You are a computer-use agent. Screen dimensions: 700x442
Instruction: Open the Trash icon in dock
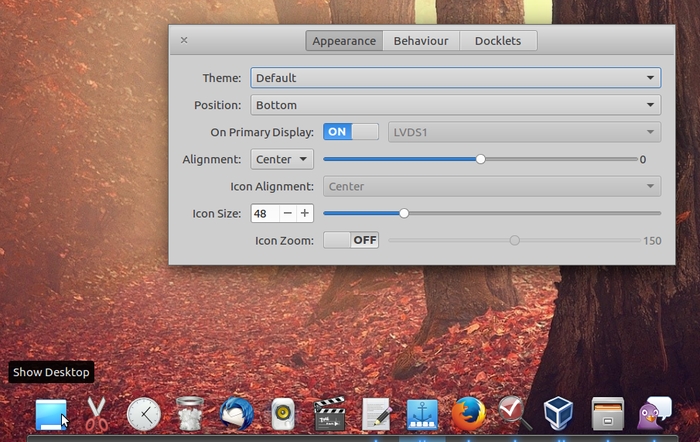coord(190,413)
